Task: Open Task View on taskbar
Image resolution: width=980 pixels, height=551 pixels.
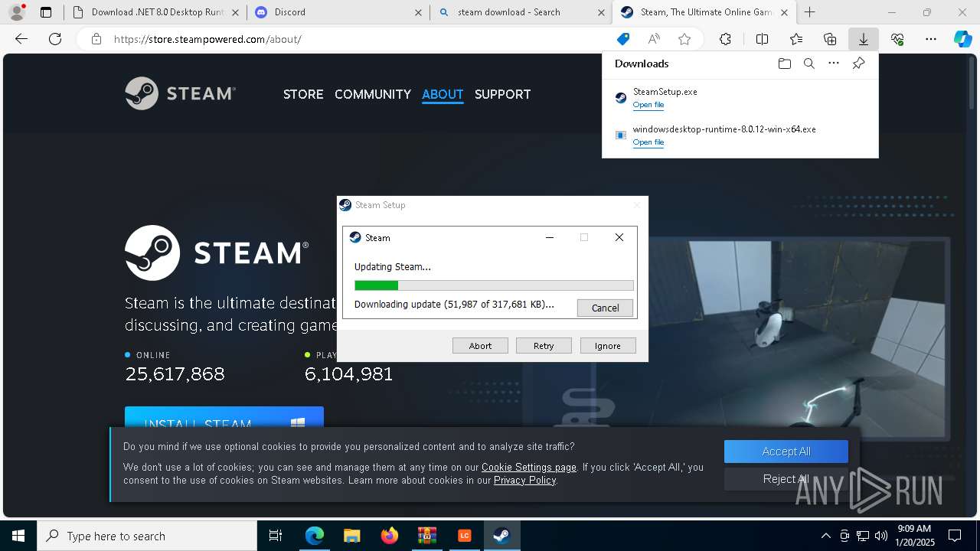Action: [x=276, y=536]
